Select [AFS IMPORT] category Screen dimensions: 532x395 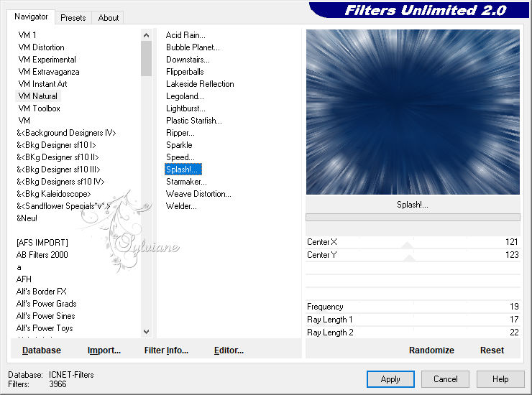click(42, 243)
